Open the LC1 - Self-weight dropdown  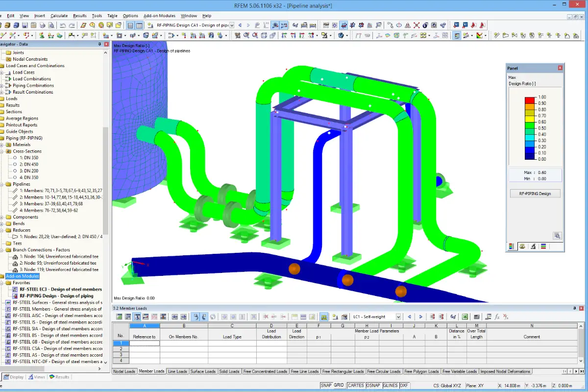pos(398,317)
